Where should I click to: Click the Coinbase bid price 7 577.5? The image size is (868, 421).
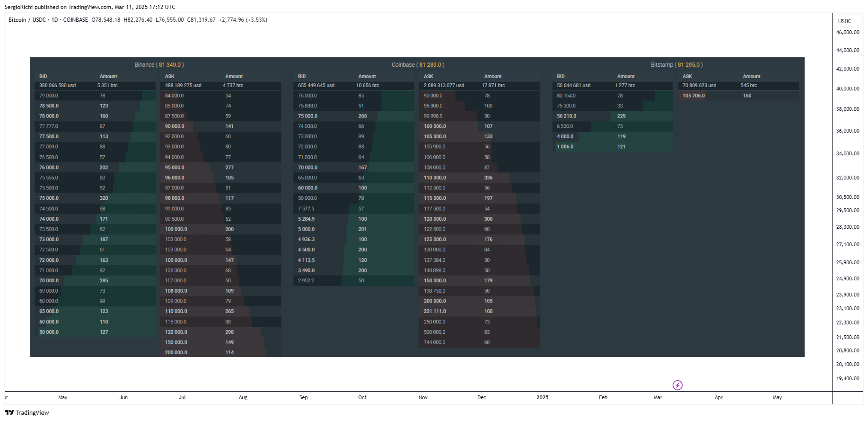(306, 209)
